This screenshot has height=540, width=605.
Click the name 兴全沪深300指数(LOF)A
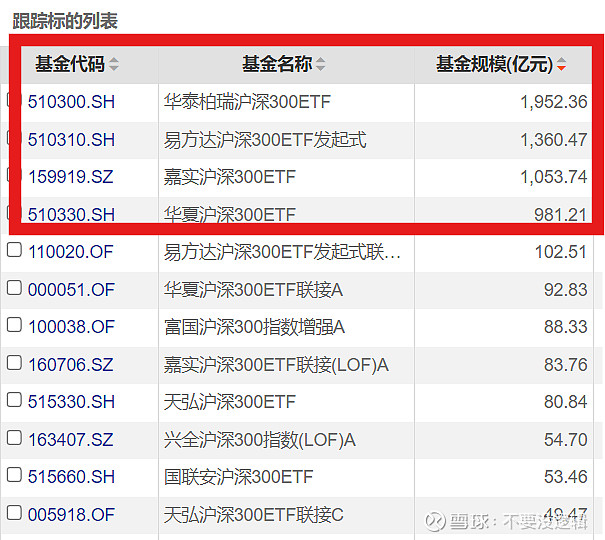pos(260,440)
